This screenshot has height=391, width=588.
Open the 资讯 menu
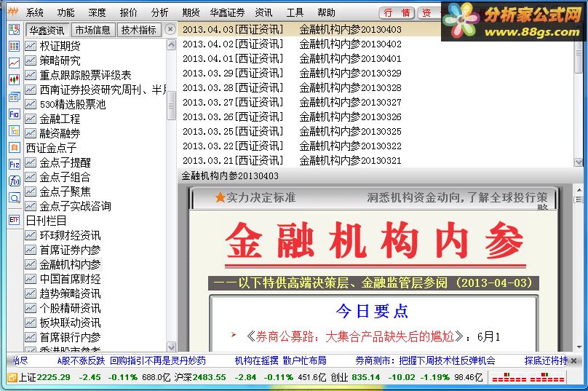coord(263,13)
